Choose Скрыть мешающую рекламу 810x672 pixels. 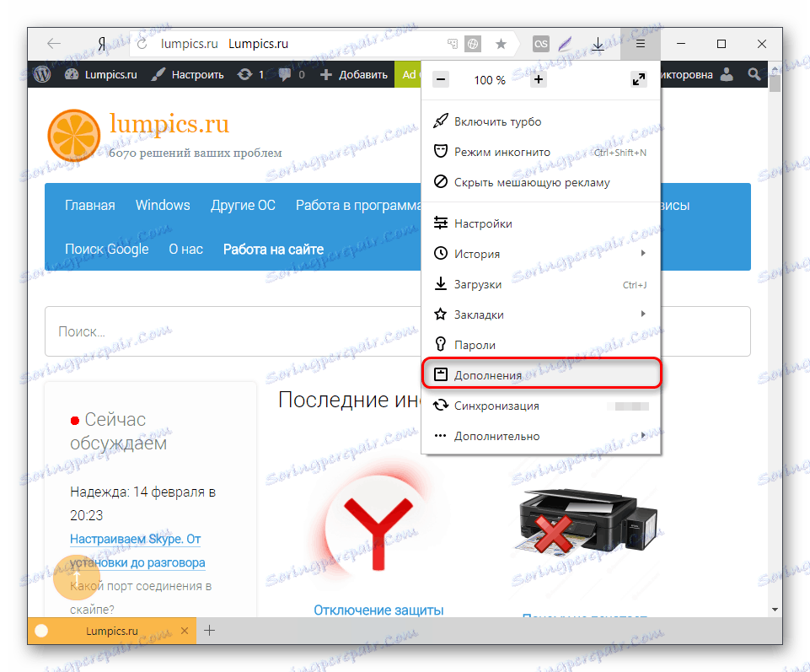(541, 182)
